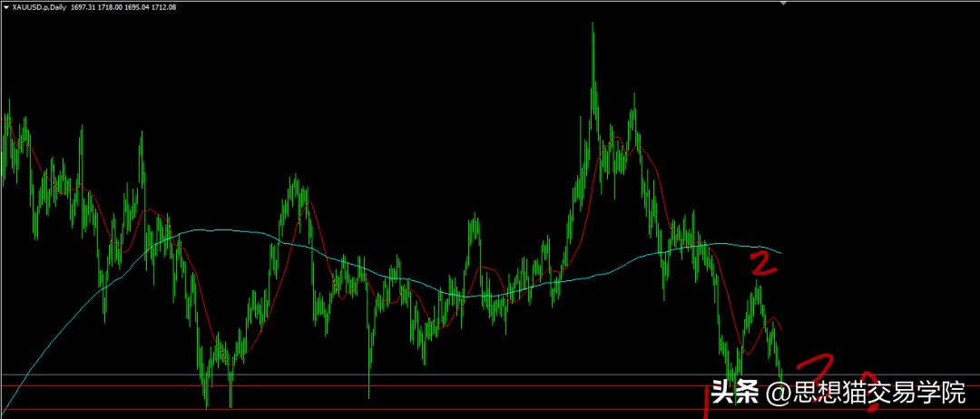Click the XAUUSD.p,Daily symbol label
980x419 pixels.
click(39, 7)
